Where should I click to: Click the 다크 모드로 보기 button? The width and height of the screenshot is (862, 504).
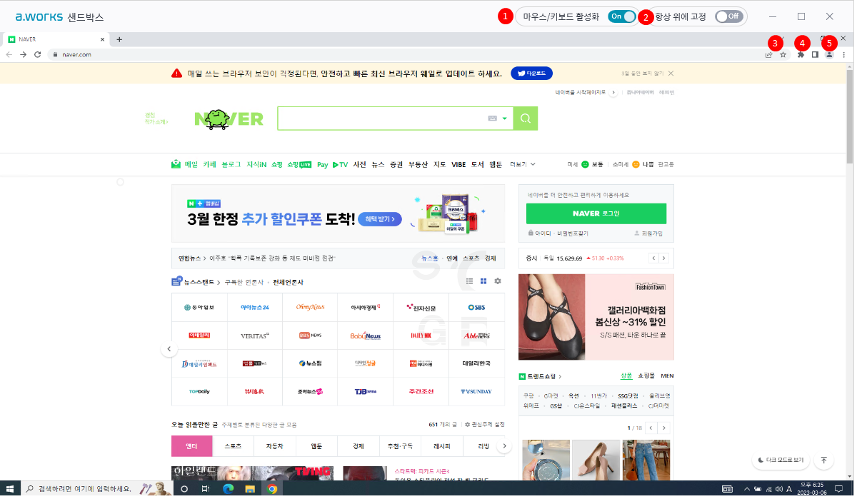click(x=780, y=460)
